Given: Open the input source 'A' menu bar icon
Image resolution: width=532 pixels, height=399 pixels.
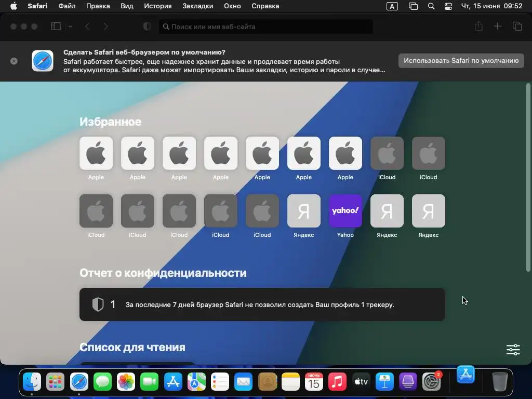Looking at the screenshot, I should pos(392,6).
